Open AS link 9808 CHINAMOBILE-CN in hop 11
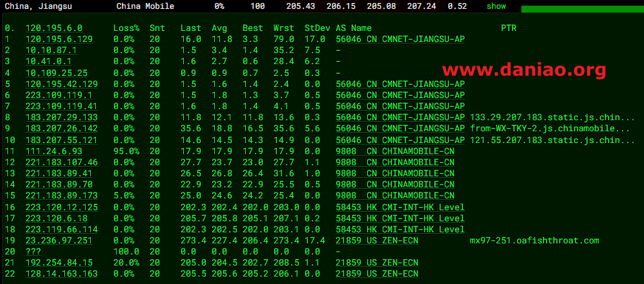This screenshot has width=644, height=284. (395, 151)
